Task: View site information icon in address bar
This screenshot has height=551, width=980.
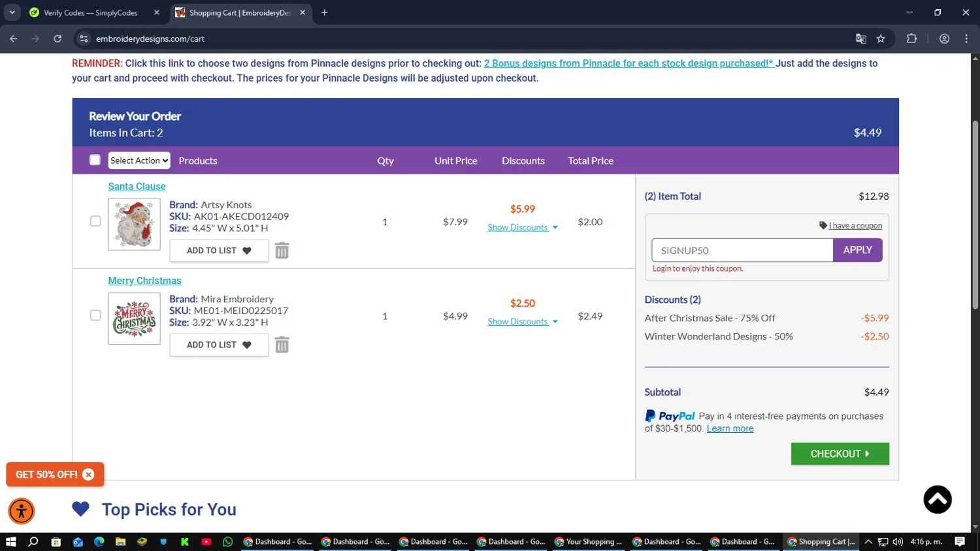Action: (x=84, y=39)
